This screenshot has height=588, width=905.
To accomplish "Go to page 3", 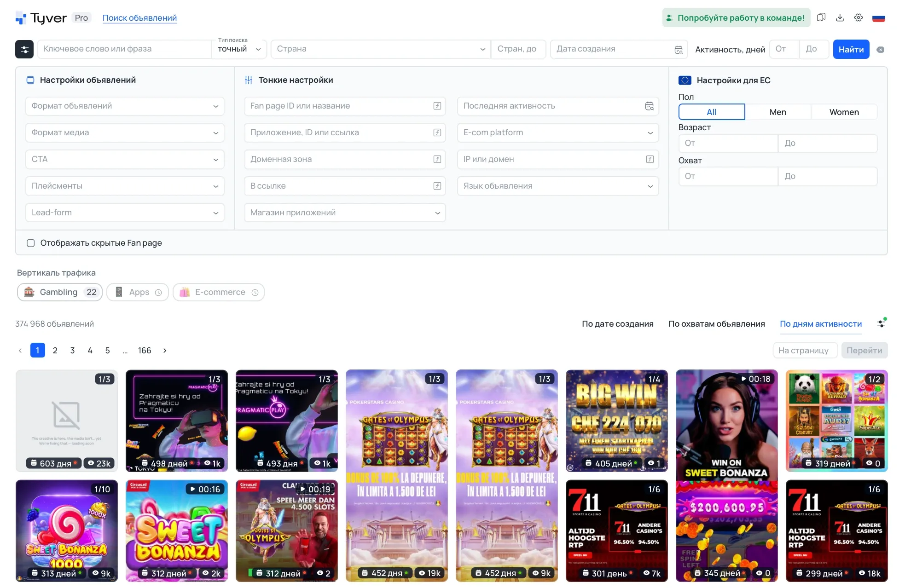I will tap(73, 351).
